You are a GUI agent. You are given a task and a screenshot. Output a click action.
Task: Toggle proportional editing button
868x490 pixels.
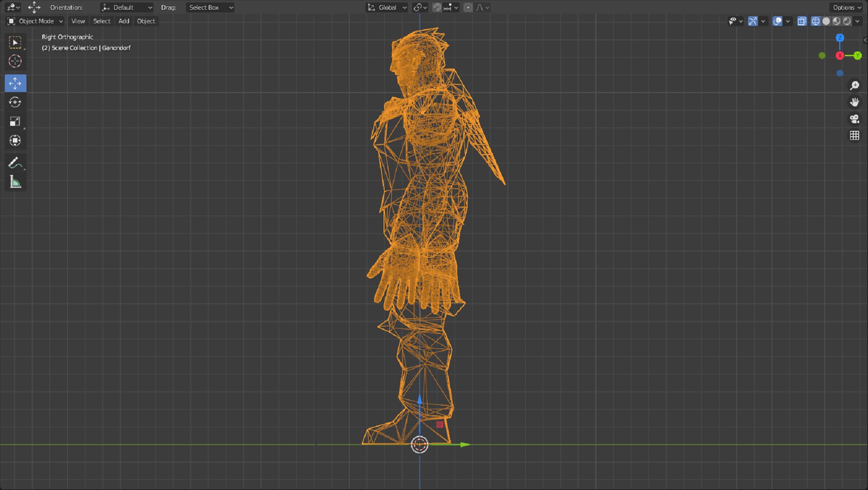click(468, 7)
